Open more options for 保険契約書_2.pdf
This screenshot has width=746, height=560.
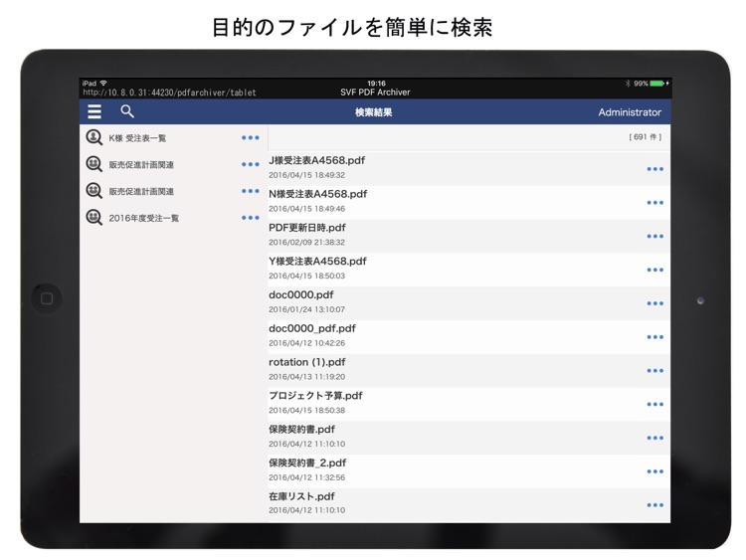pyautogui.click(x=655, y=471)
